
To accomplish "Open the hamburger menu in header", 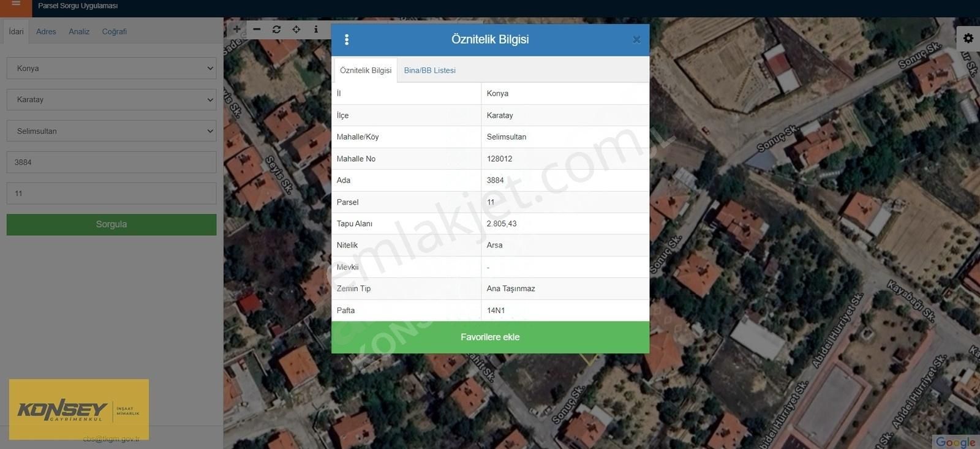I will (x=16, y=5).
